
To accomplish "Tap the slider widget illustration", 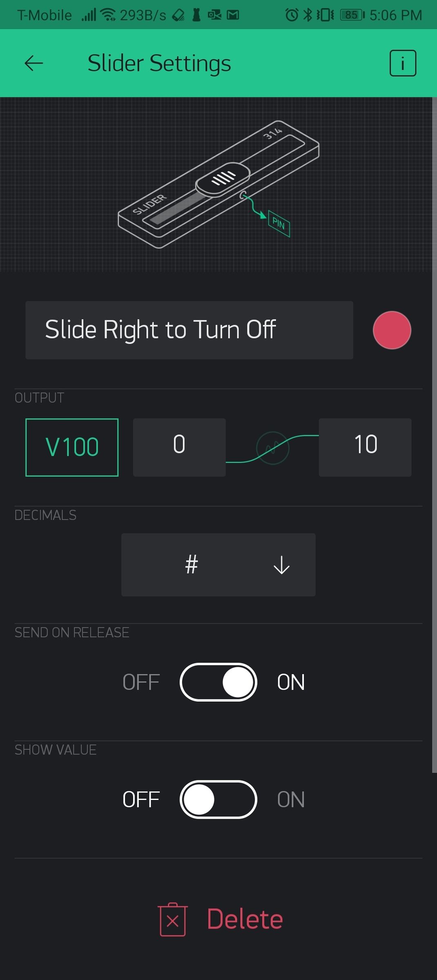I will [x=218, y=185].
